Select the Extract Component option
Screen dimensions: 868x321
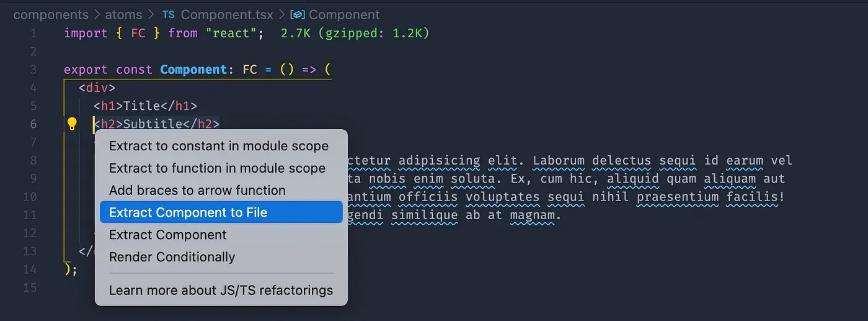click(168, 235)
